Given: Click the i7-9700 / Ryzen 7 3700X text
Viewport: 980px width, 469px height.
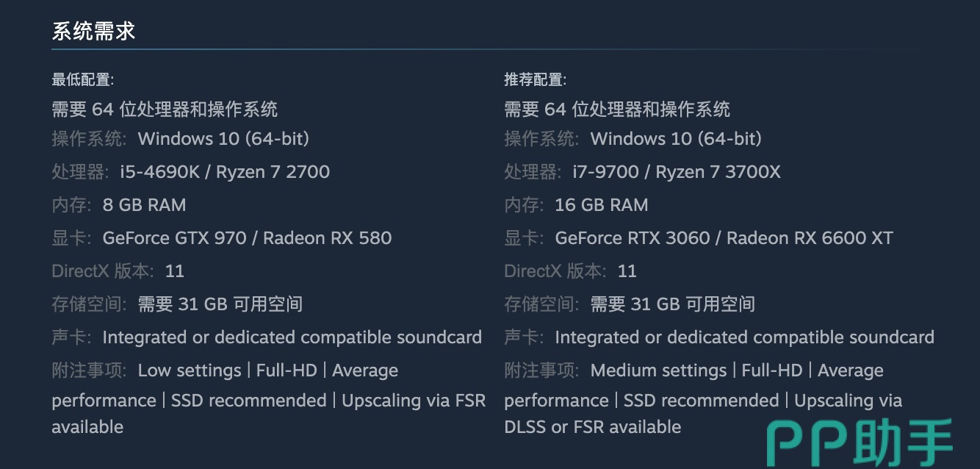Looking at the screenshot, I should (677, 172).
